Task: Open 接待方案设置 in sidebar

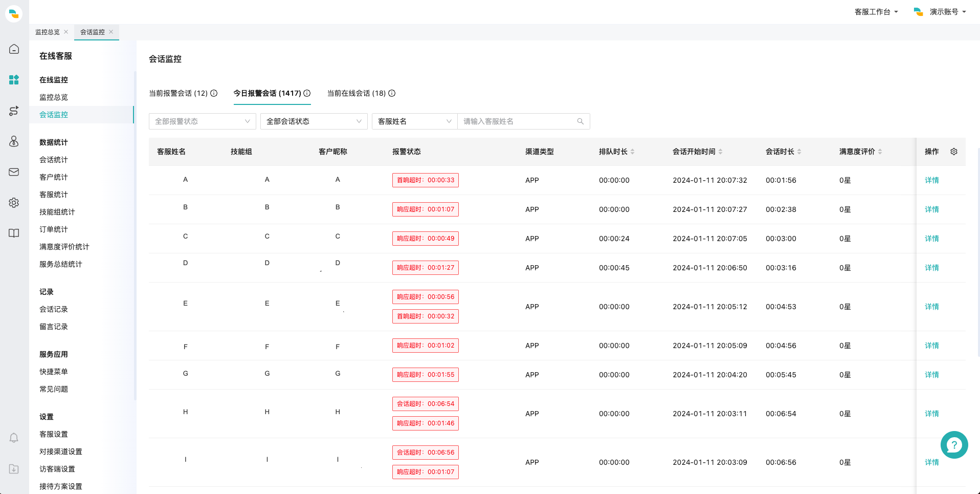Action: point(61,486)
